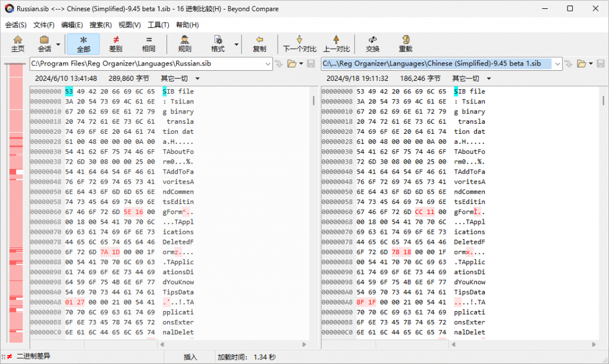Click left pane horizontal scroll right arrow
609x364 pixels.
(304, 344)
